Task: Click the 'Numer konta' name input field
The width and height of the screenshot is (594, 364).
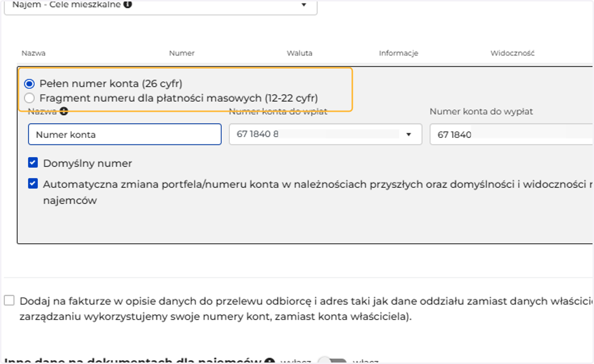Action: click(x=125, y=134)
